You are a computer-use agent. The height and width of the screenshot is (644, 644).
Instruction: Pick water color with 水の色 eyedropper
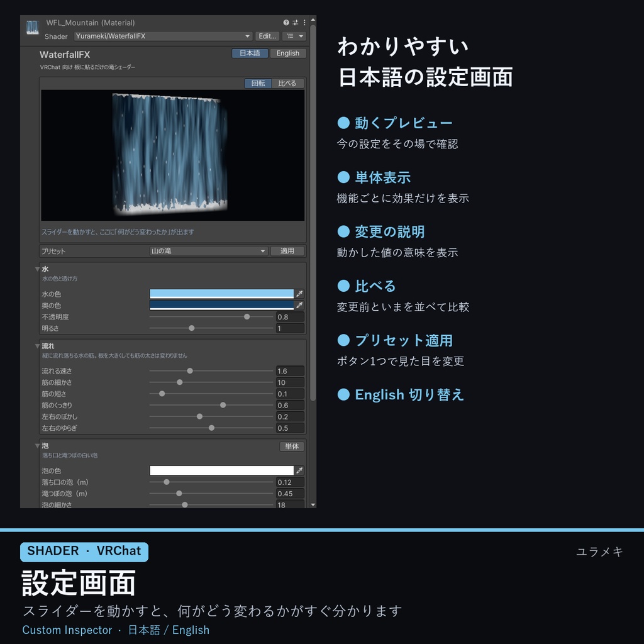[x=300, y=294]
